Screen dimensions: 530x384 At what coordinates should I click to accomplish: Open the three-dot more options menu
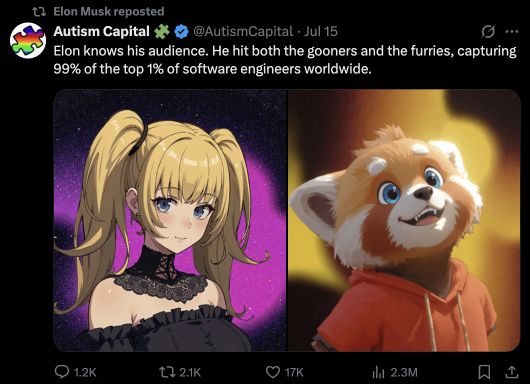512,31
